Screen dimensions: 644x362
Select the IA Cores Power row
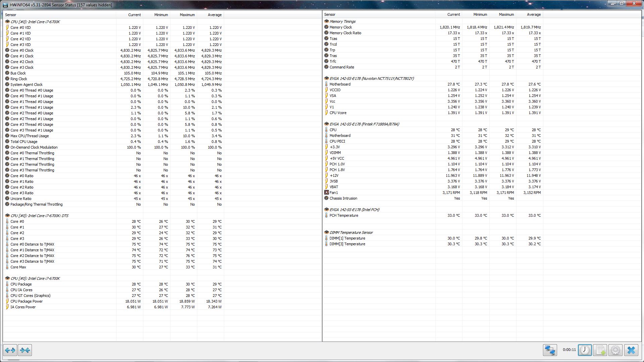click(114, 307)
